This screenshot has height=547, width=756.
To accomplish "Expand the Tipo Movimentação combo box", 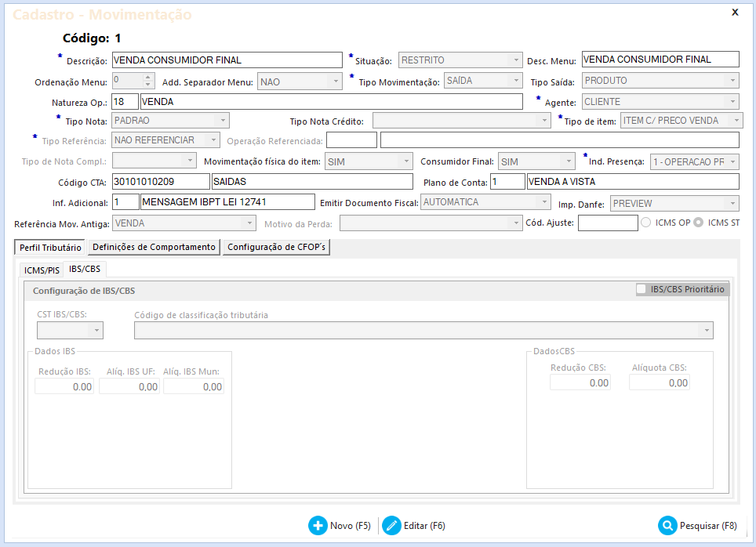I will 516,81.
